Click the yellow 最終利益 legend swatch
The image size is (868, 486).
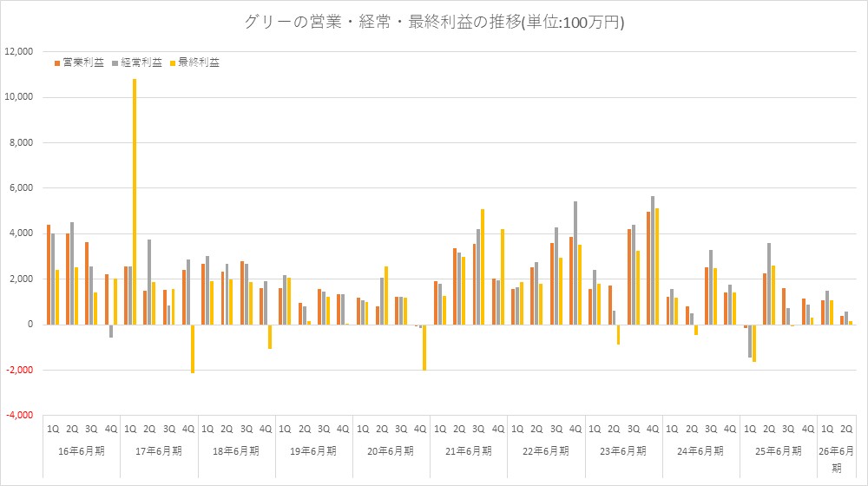coord(174,62)
